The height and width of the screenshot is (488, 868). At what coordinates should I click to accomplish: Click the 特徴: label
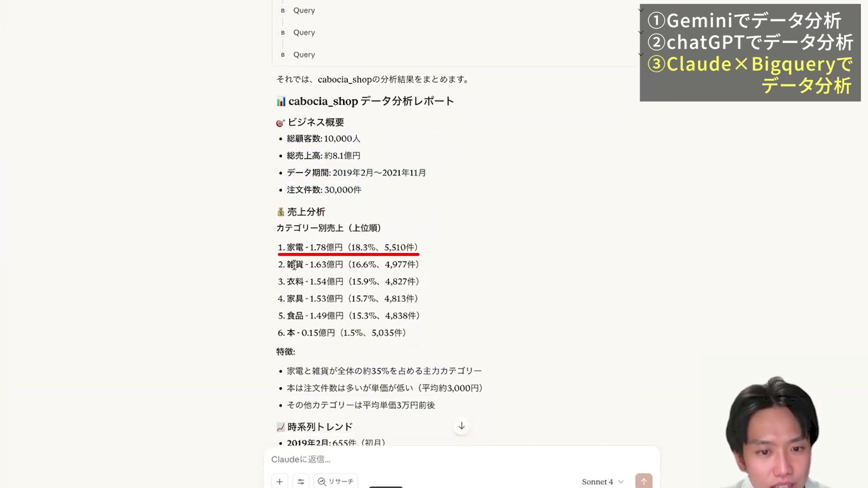click(286, 352)
